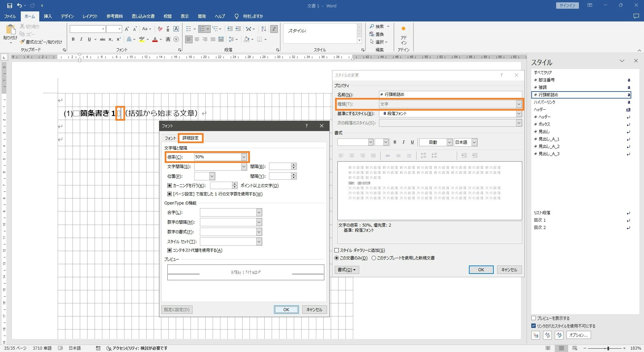The width and height of the screenshot is (644, 352).
Task: Check the プレビューを表示する checkbox
Action: tap(533, 318)
